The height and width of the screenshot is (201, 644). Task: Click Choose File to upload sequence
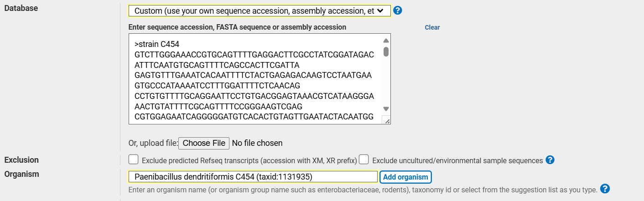[203, 143]
